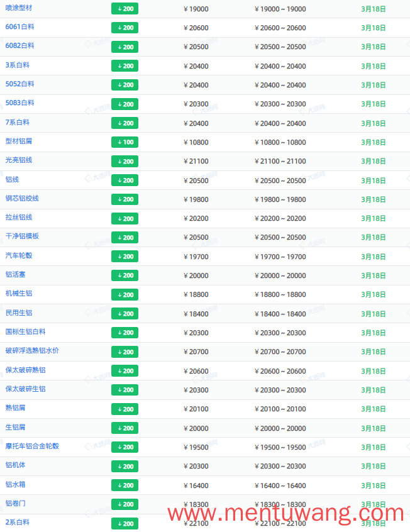
Task: Select the ¥20600 price of 6061白料
Action: [x=196, y=28]
